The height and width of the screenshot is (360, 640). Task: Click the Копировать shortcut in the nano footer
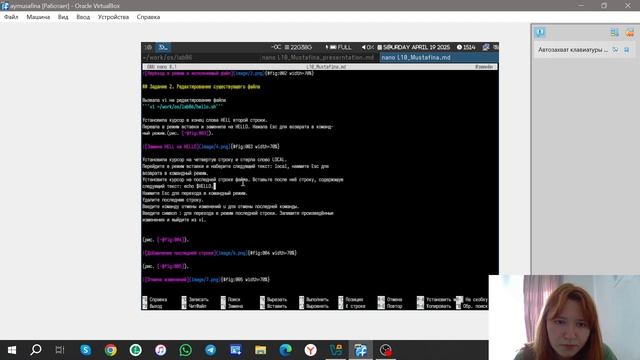pos(434,306)
